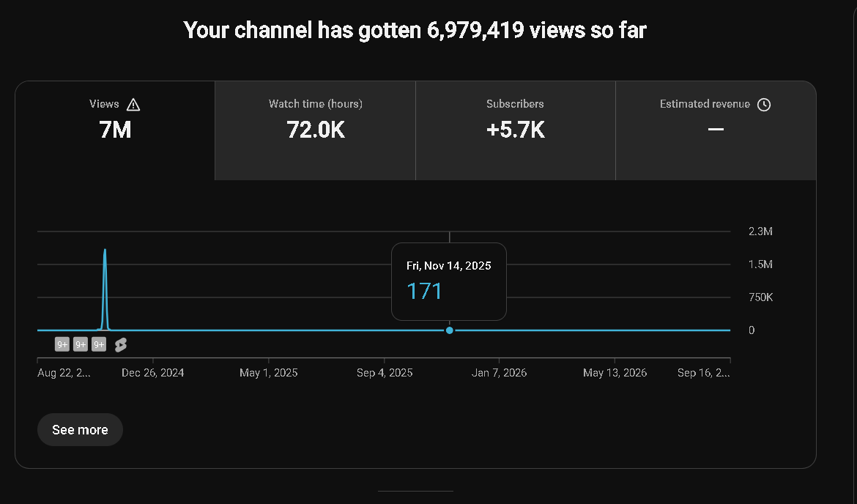The width and height of the screenshot is (857, 504).
Task: Click the Sep 4, 2025 axis label
Action: [x=385, y=373]
